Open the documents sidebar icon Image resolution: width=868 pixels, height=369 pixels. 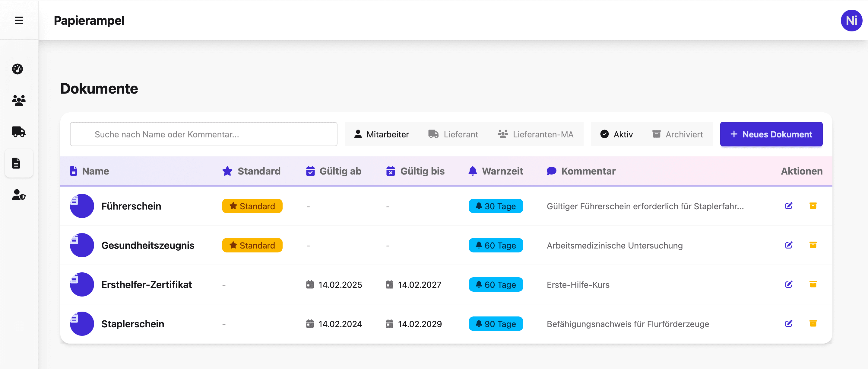(17, 163)
